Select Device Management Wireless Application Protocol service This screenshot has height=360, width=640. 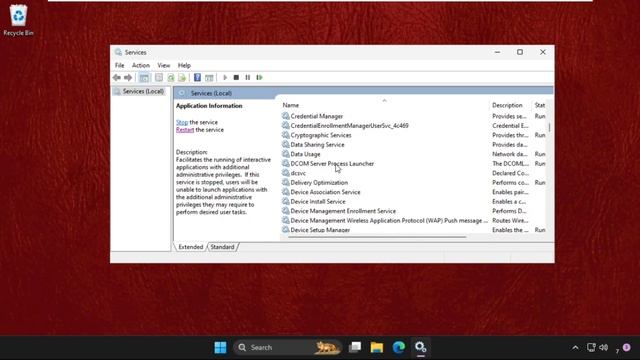pyautogui.click(x=389, y=220)
